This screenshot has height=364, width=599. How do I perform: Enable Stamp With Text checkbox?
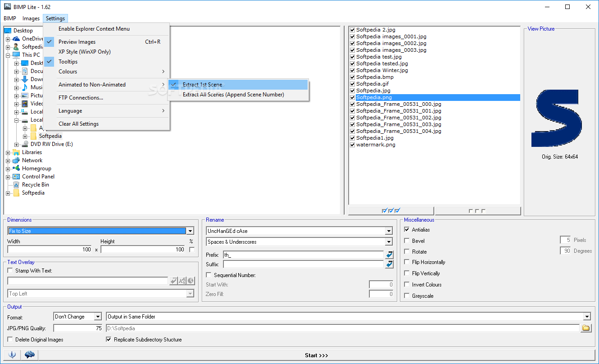point(10,271)
